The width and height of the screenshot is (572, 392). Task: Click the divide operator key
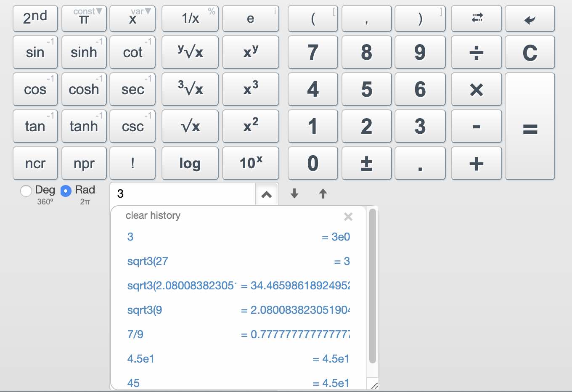(x=476, y=53)
